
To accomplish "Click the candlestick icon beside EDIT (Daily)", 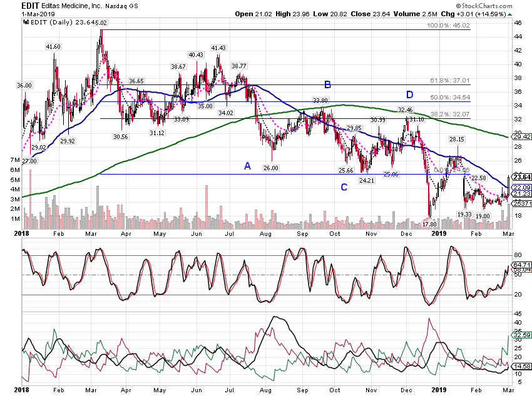I will coord(26,23).
